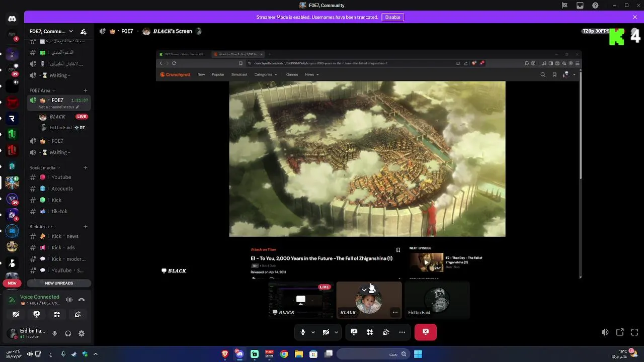Open camera options arrow
Screen dimensions: 644x362
pyautogui.click(x=336, y=332)
